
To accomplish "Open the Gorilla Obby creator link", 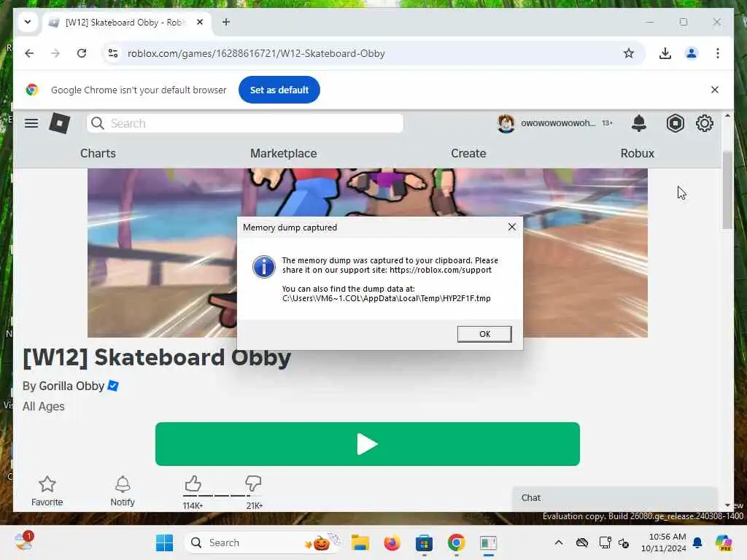I will pyautogui.click(x=71, y=386).
